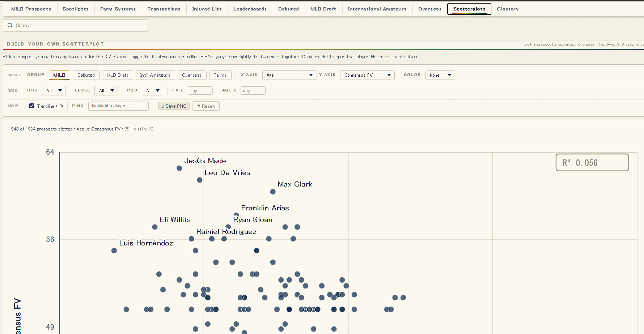Open the MiLB Prospects tab
The height and width of the screenshot is (334, 644).
coord(31,9)
